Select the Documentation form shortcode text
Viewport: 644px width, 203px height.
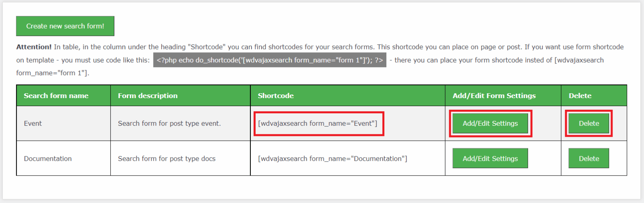point(332,159)
